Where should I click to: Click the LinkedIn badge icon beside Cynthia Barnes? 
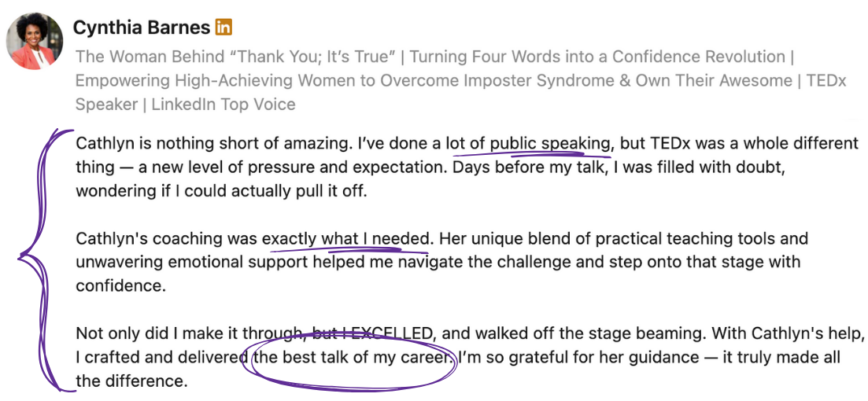click(223, 27)
